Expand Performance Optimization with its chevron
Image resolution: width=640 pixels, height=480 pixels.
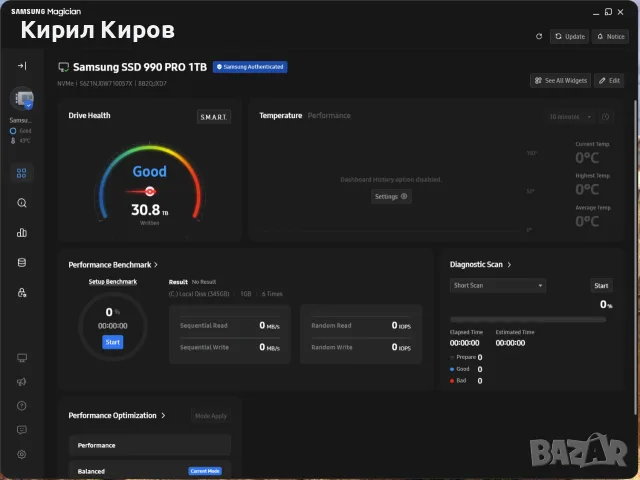point(163,416)
